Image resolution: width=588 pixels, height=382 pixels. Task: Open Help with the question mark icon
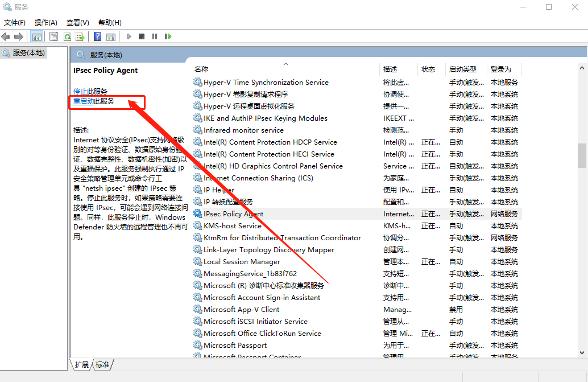(x=98, y=36)
